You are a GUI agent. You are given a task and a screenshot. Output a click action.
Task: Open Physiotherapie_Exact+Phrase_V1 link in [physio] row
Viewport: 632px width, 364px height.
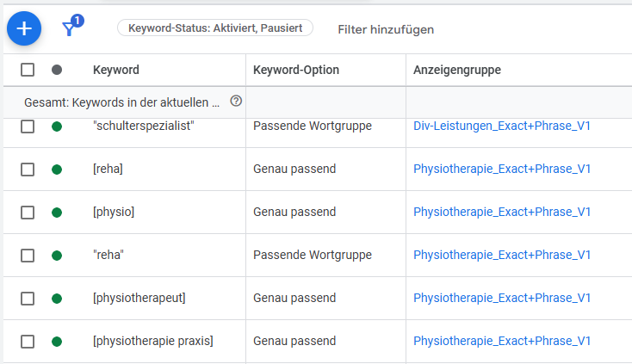502,212
